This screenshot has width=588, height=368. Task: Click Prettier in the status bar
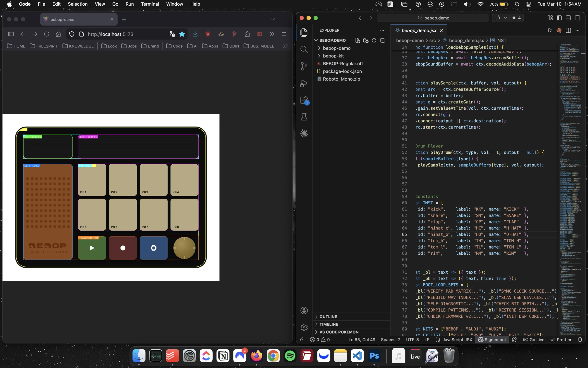click(x=561, y=340)
